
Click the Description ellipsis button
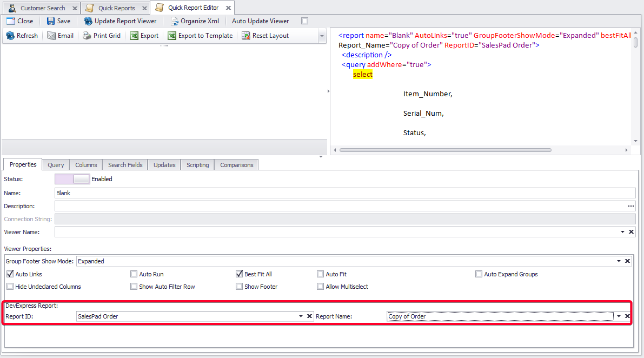point(630,206)
